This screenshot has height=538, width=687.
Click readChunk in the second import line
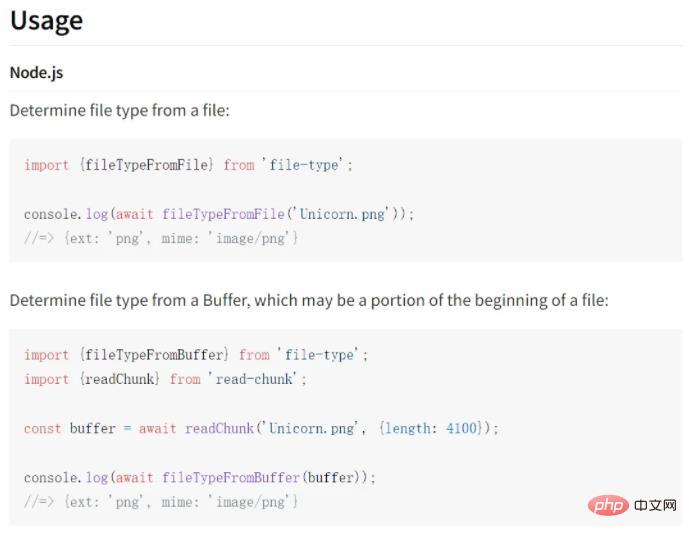[x=119, y=379]
